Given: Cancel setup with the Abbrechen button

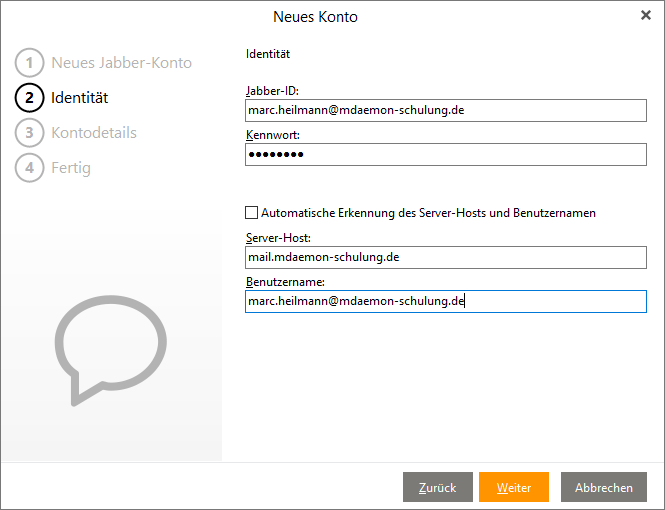Looking at the screenshot, I should pyautogui.click(x=603, y=487).
